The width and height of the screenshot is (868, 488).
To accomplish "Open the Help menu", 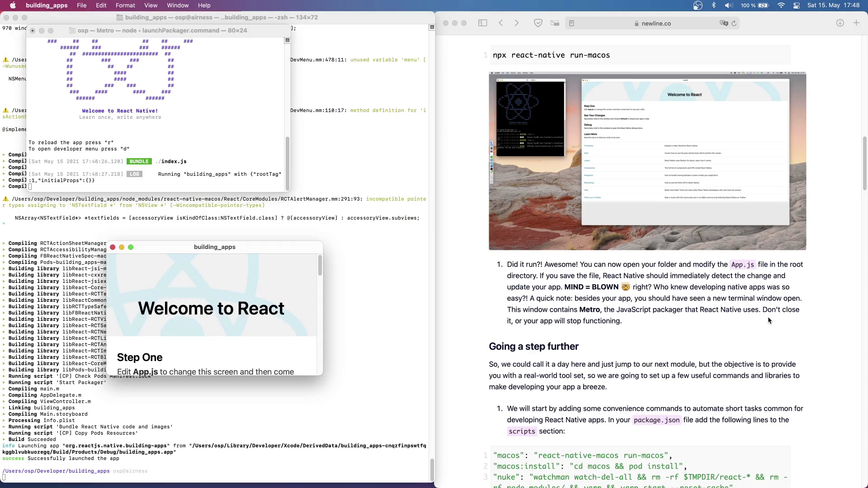I will (204, 5).
